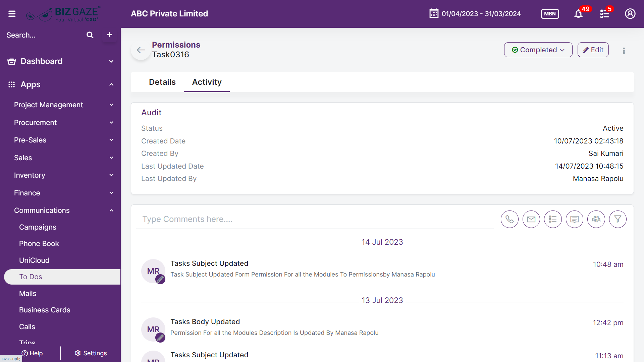Select To Dos in sidebar
The image size is (644, 362).
62,277
